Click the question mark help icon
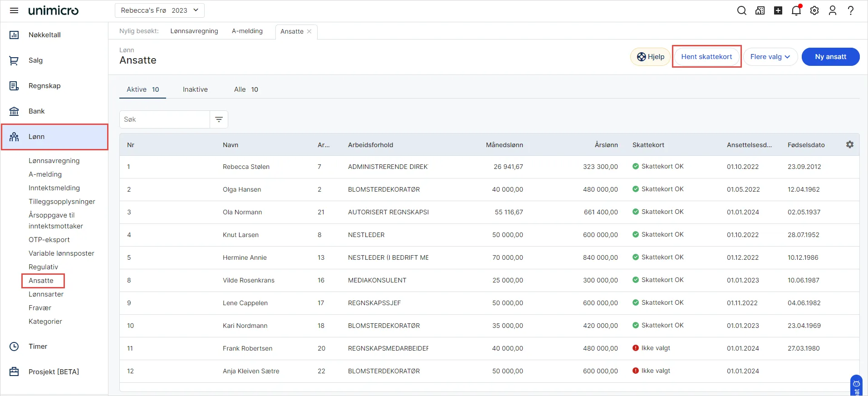Screen dimensions: 868x396 coord(851,10)
